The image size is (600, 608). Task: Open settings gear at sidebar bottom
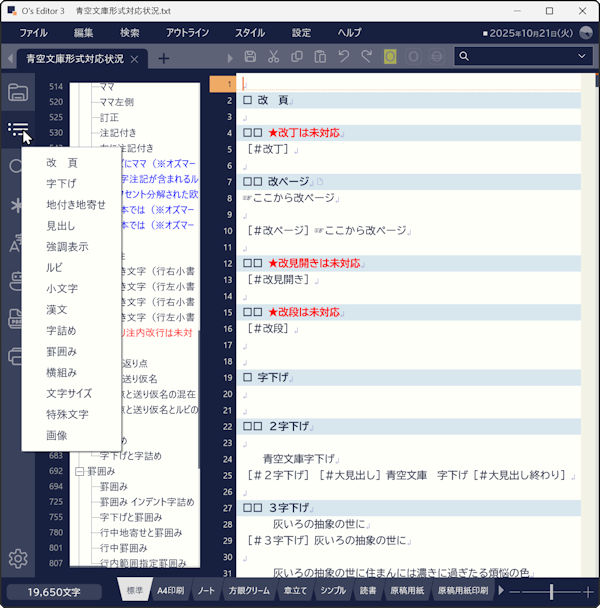pos(17,559)
